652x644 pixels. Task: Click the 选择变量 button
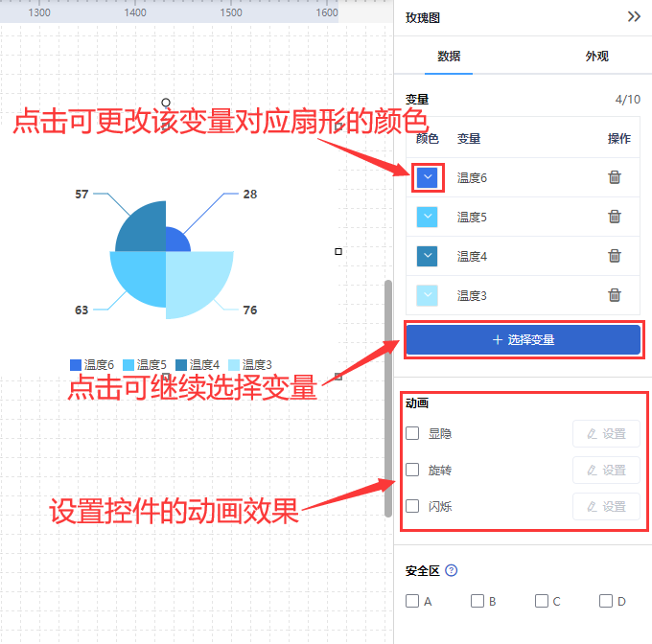524,339
